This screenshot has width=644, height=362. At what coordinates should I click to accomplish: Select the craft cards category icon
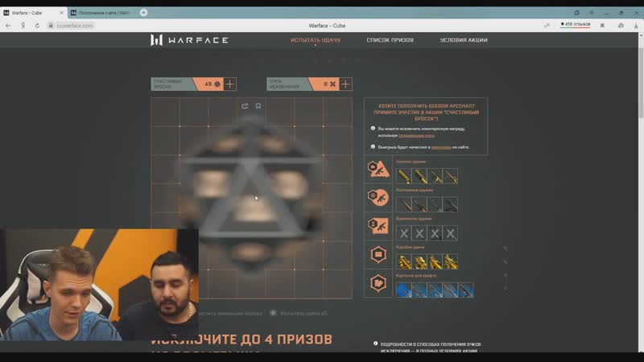pyautogui.click(x=378, y=283)
